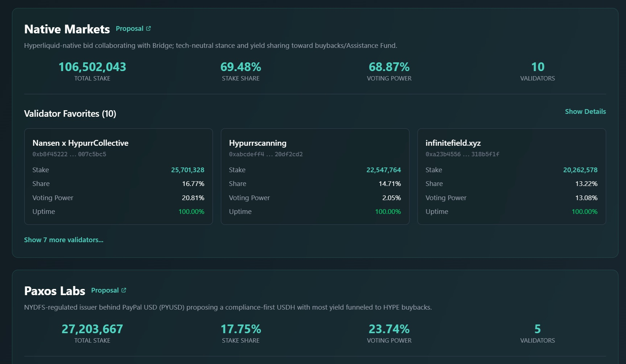Open external link icon beside Paxos Labs Proposal
This screenshot has width=626, height=364.
(124, 290)
